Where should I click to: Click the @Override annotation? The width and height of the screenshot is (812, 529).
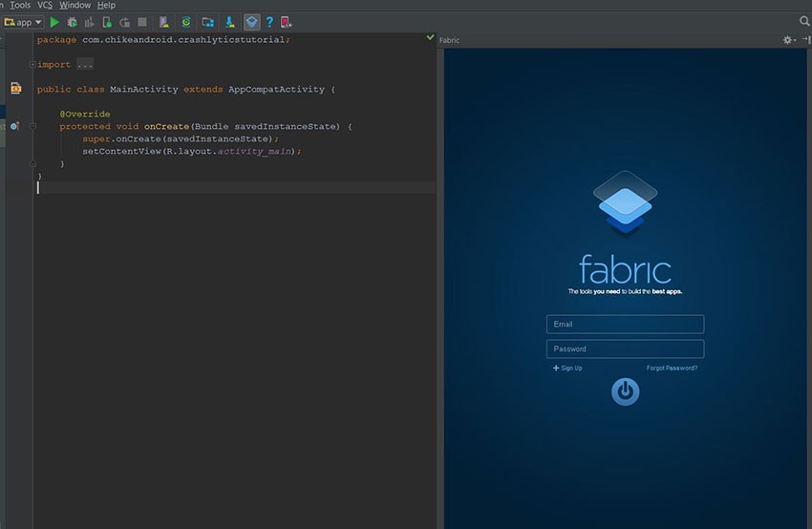[85, 114]
